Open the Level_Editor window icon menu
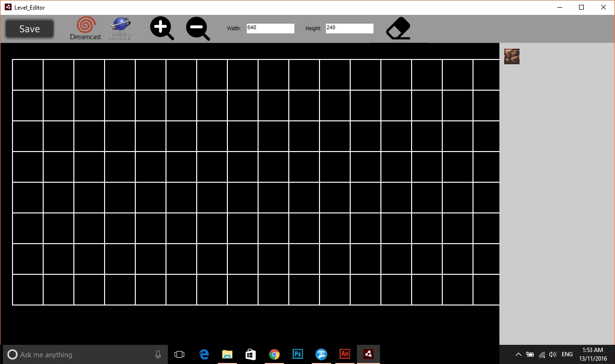Screen dimensions: 615x364 click(8, 7)
